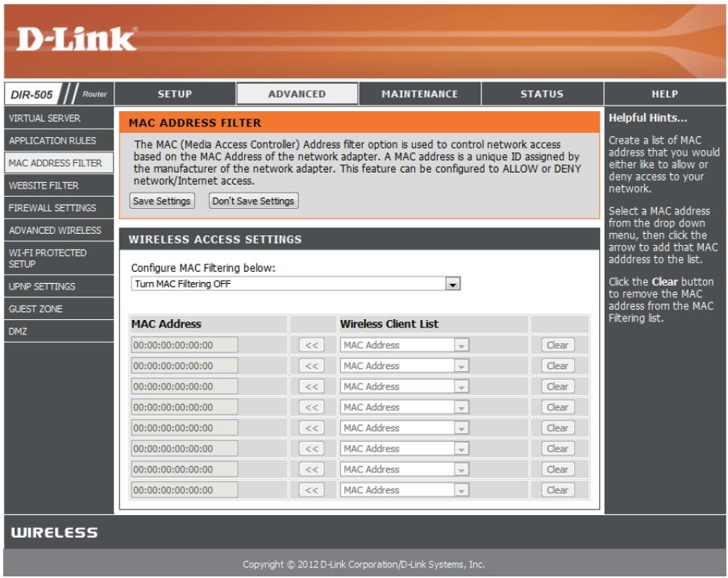728x578 pixels.
Task: Go to the STATUS tab
Action: click(x=542, y=94)
